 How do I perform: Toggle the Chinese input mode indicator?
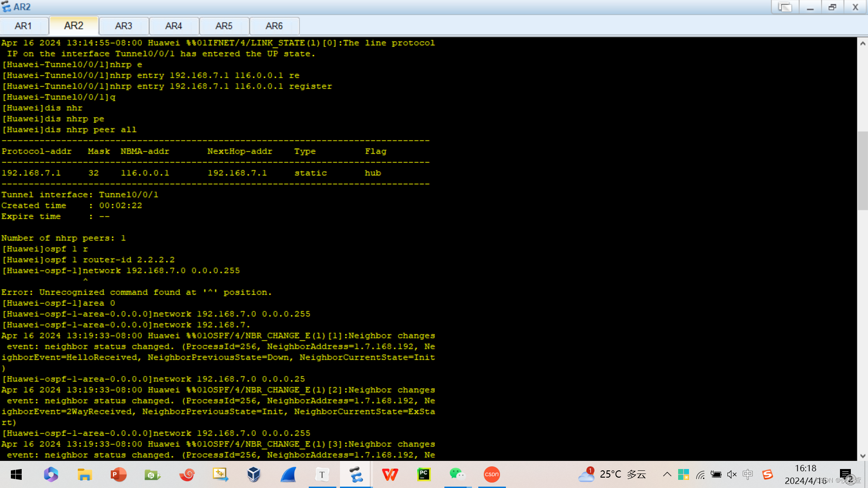pyautogui.click(x=748, y=474)
